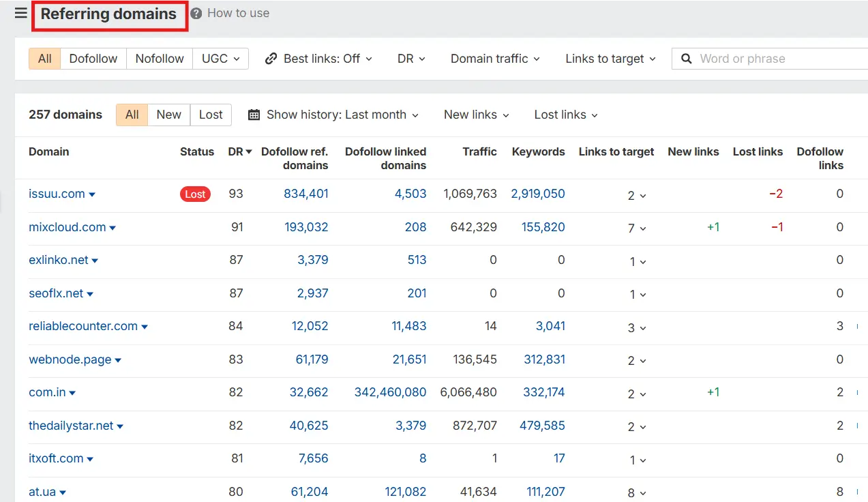Open the issuu.com domain link
The height and width of the screenshot is (502, 868).
pos(57,194)
